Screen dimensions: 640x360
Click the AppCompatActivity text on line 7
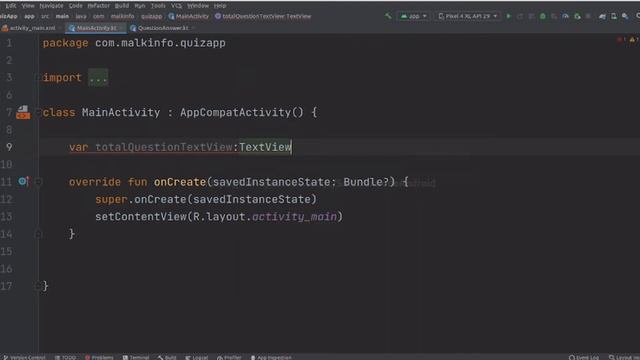[235, 112]
